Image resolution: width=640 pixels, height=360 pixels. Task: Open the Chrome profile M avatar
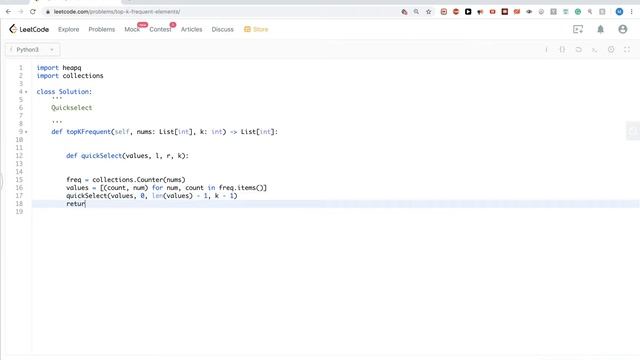[619, 12]
